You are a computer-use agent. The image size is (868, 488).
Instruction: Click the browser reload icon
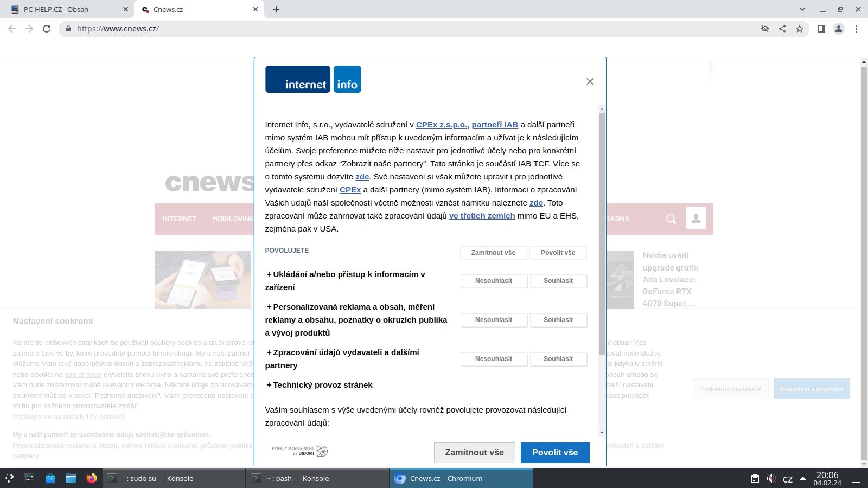pos(47,29)
